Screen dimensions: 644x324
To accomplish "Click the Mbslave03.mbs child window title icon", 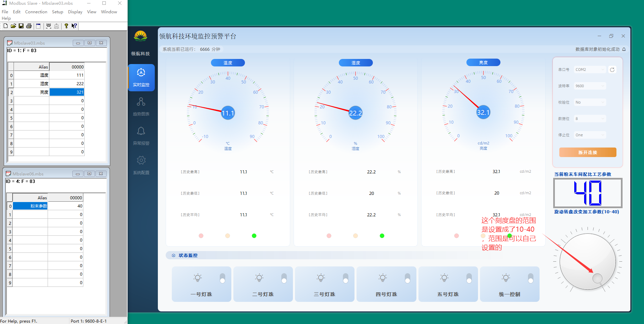I will 10,43.
